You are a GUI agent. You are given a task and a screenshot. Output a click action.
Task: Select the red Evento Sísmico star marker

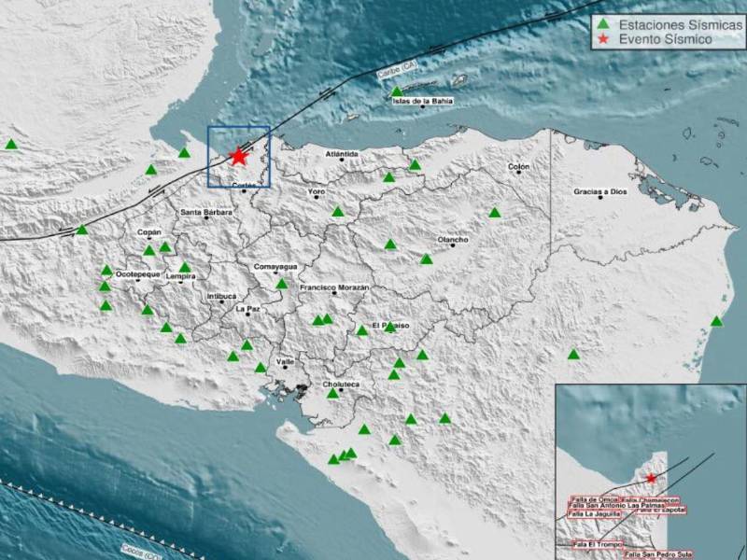[240, 157]
